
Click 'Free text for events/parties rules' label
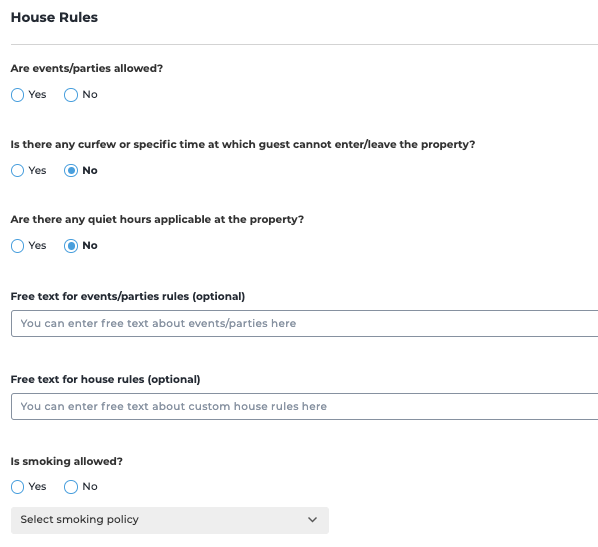click(x=128, y=296)
